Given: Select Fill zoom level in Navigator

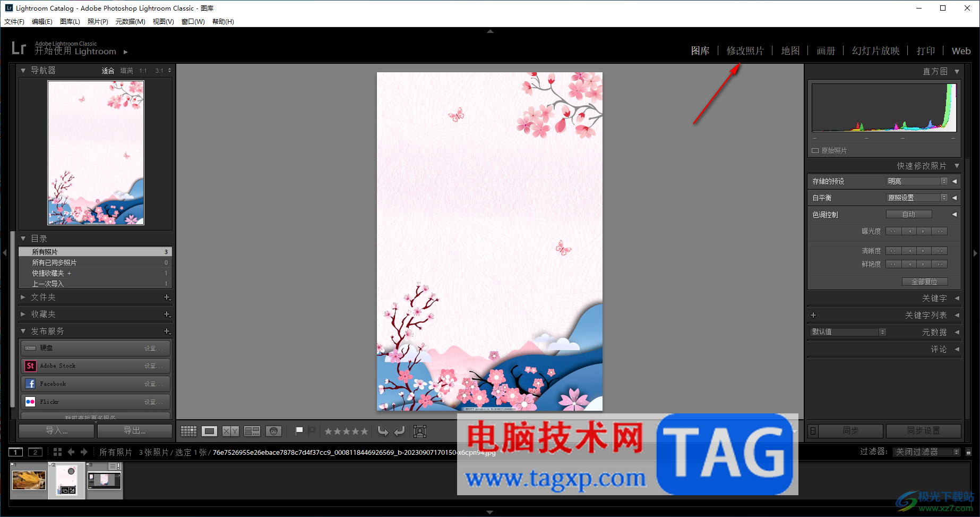Looking at the screenshot, I should 126,71.
